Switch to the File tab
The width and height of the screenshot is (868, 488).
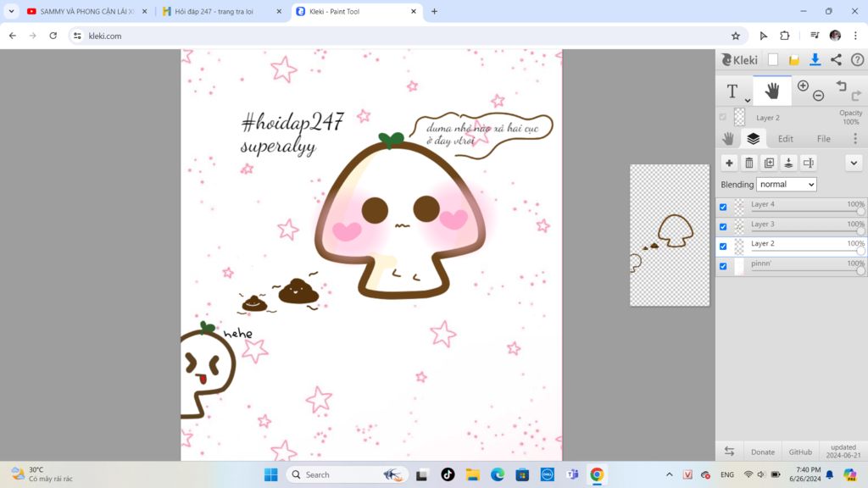(824, 139)
